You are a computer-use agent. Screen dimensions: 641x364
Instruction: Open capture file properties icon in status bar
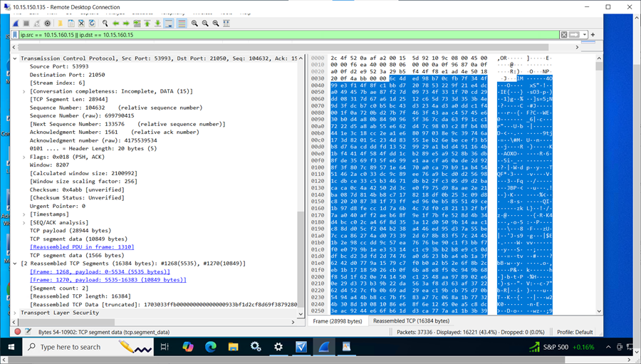pos(28,332)
